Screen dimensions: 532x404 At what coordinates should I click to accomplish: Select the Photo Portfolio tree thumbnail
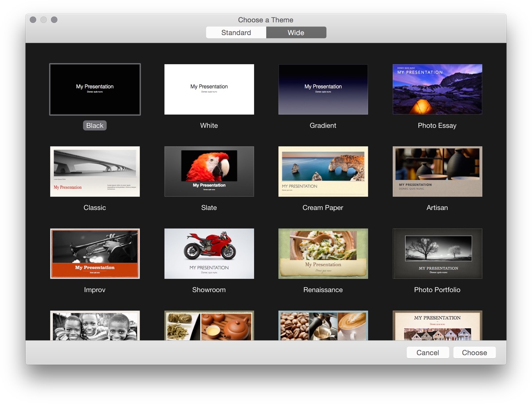438,253
